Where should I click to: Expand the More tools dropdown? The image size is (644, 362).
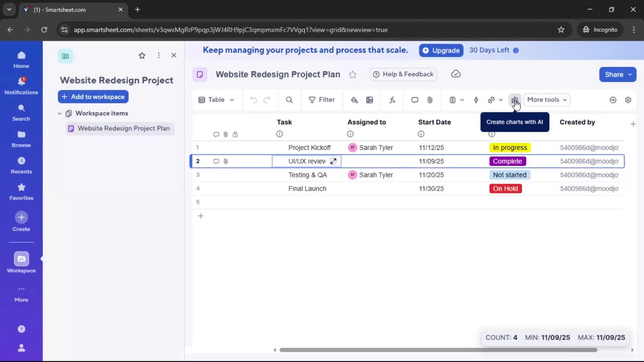547,100
